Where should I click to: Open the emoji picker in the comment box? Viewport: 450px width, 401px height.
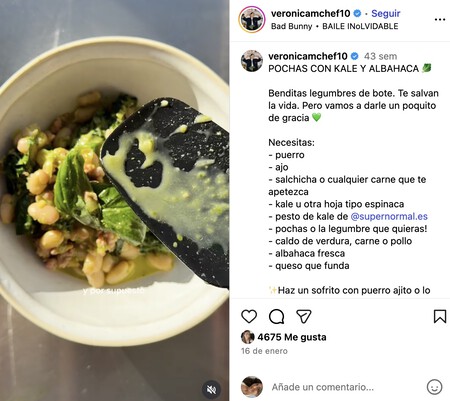pos(434,387)
